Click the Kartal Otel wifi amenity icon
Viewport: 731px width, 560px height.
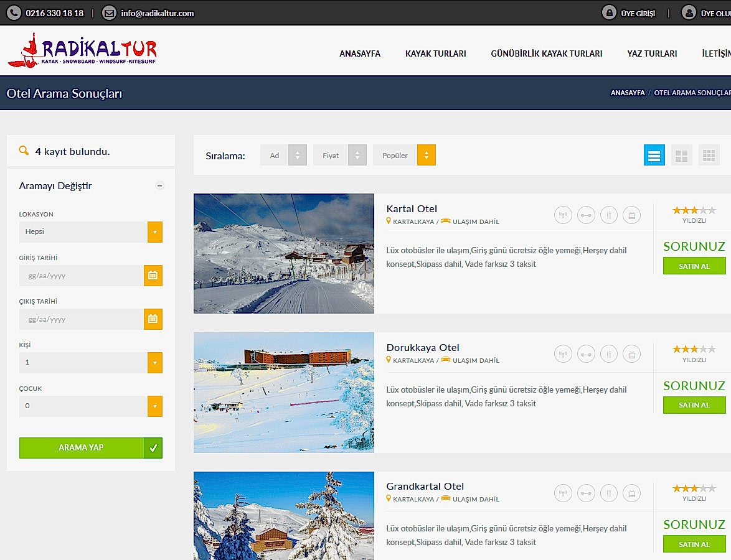(x=563, y=216)
